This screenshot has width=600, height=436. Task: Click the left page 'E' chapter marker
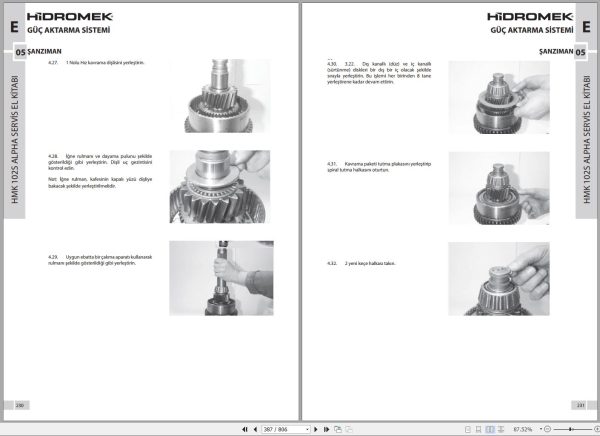point(15,27)
